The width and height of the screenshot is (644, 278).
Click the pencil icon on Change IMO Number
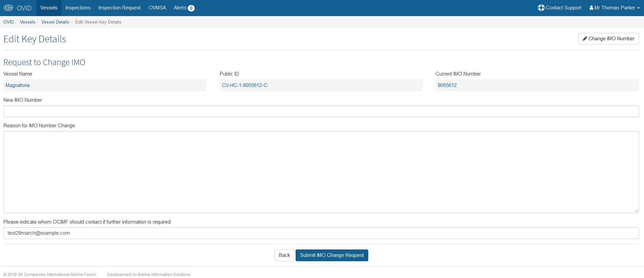[x=585, y=39]
